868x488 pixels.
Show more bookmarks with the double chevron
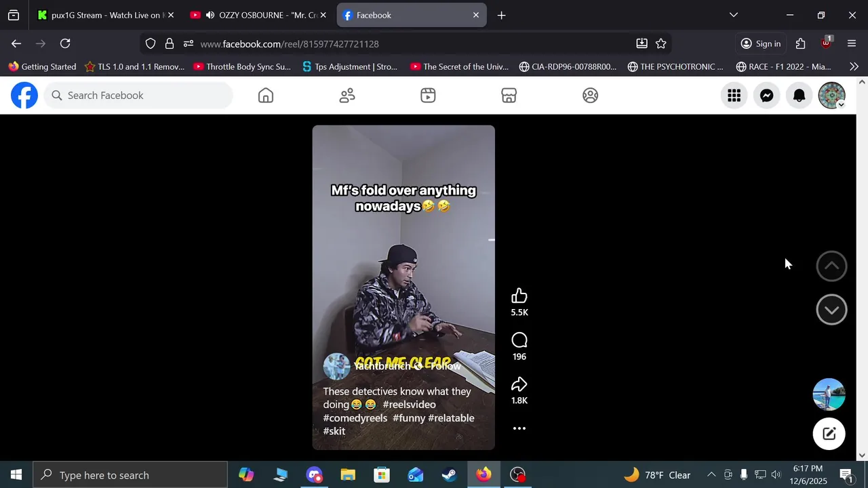854,66
